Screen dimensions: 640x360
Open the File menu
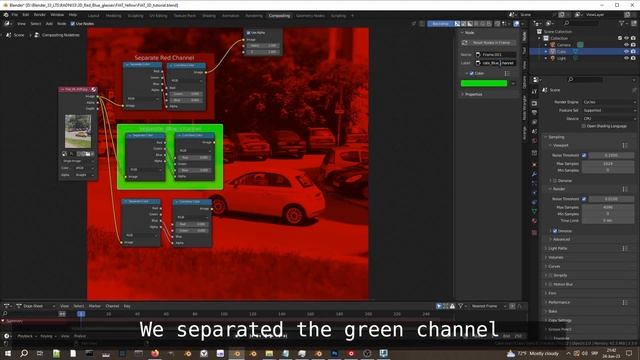15,15
